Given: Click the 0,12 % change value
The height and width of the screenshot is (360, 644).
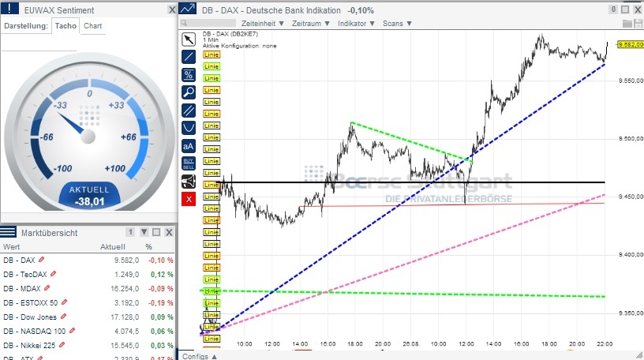Looking at the screenshot, I should (x=162, y=274).
